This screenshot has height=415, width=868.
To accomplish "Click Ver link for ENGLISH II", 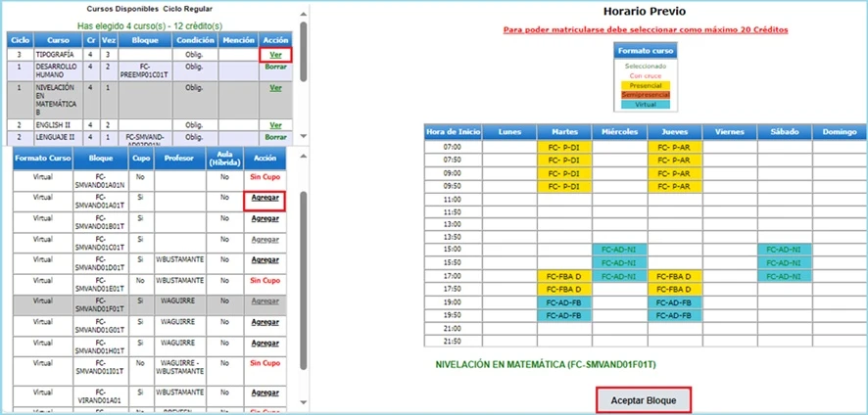I will click(x=275, y=125).
